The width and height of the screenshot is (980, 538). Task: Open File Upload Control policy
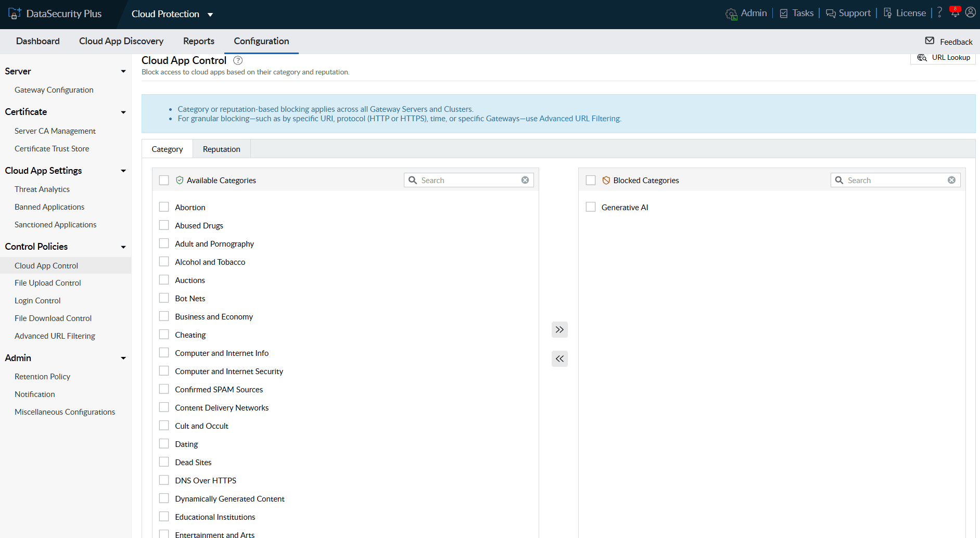point(48,283)
